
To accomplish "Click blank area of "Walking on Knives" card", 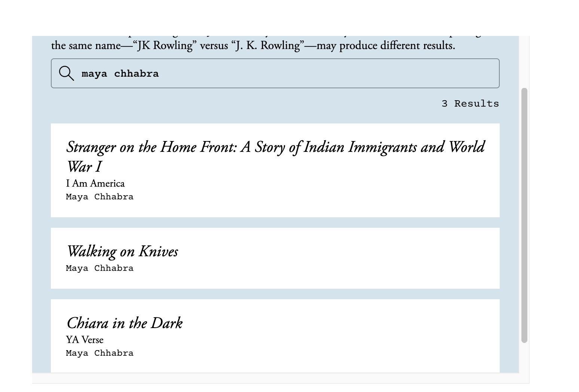I will pos(337,258).
